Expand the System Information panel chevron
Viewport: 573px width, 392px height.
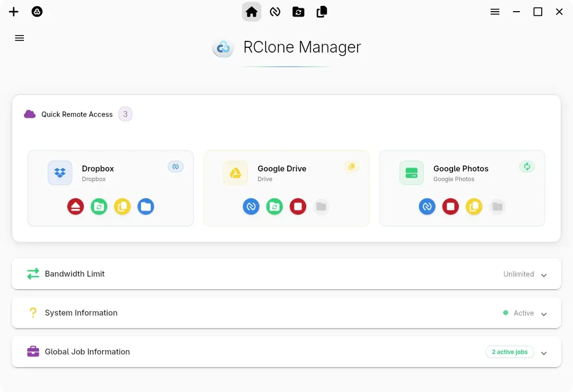(544, 314)
